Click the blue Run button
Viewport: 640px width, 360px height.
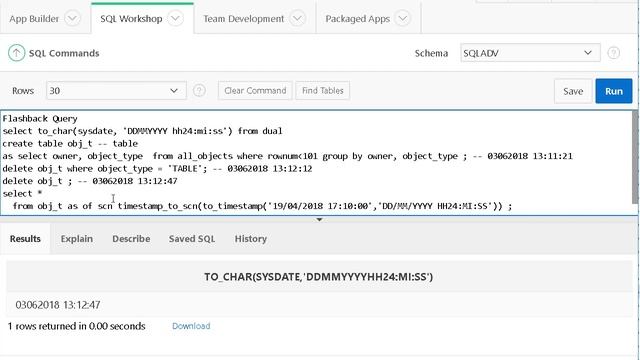coord(614,91)
